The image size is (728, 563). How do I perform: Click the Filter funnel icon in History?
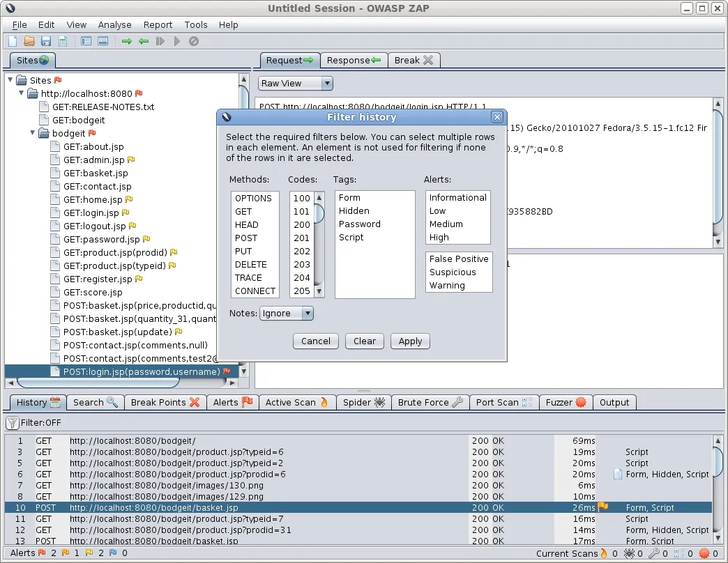pos(12,422)
